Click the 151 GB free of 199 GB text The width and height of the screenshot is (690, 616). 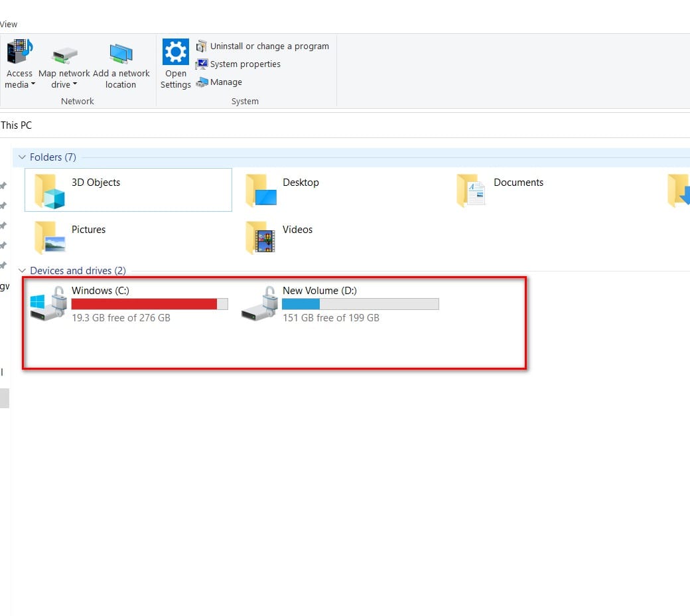coord(331,318)
